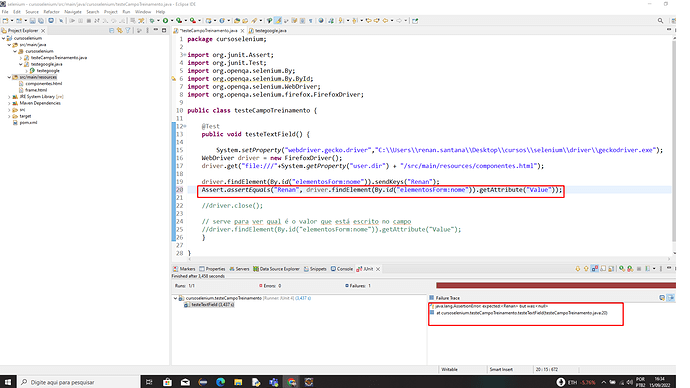The width and height of the screenshot is (690, 388).
Task: Click the Filter icon in Project Explorer
Action: coord(128,30)
